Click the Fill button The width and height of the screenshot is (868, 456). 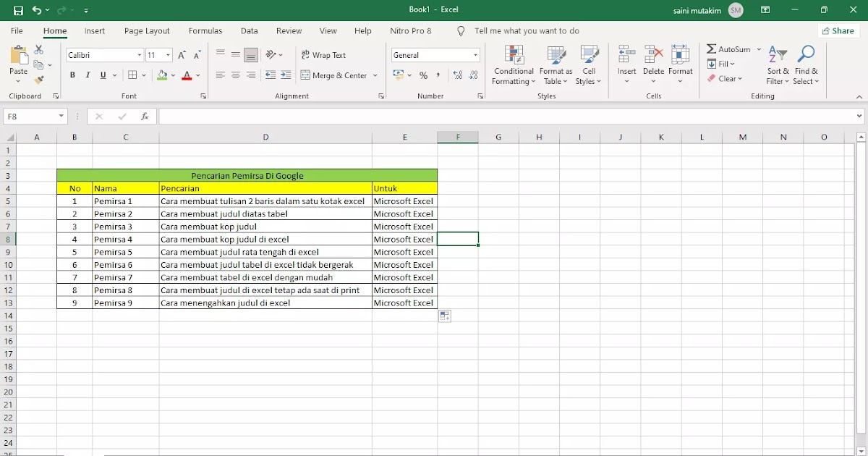coord(721,64)
